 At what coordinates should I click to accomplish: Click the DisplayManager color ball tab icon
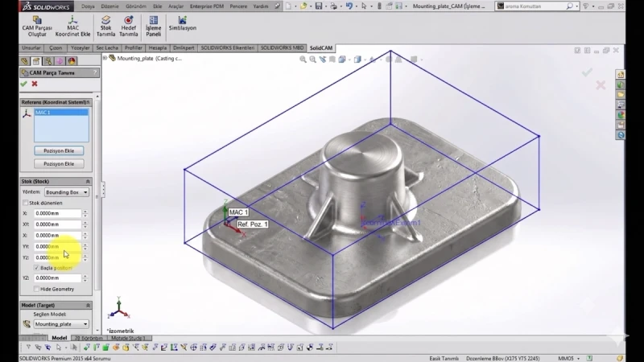coord(72,61)
